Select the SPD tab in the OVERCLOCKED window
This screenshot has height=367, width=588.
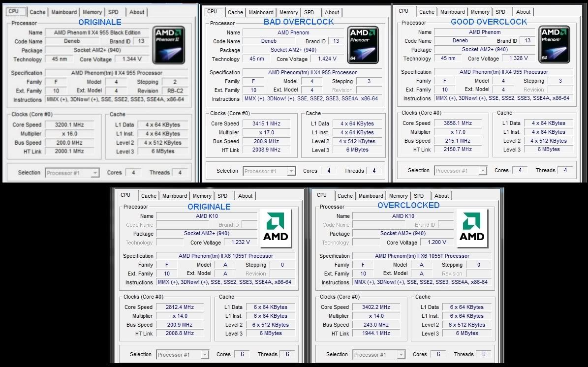pos(419,196)
